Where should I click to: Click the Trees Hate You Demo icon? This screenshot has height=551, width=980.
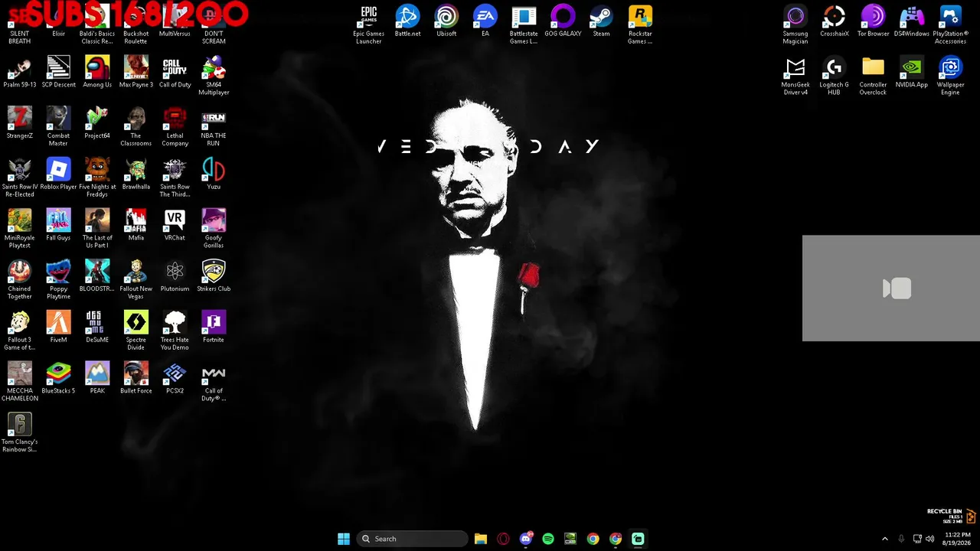175,331
